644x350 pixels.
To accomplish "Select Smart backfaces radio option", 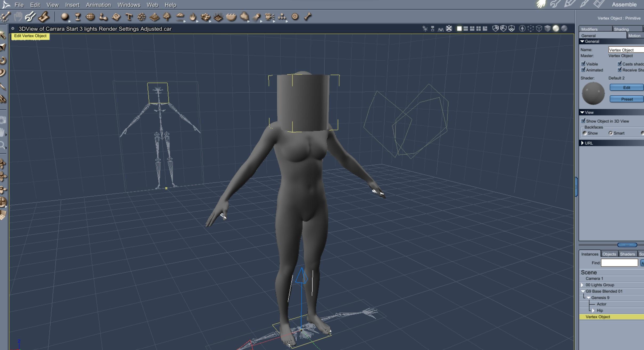I will pos(610,133).
